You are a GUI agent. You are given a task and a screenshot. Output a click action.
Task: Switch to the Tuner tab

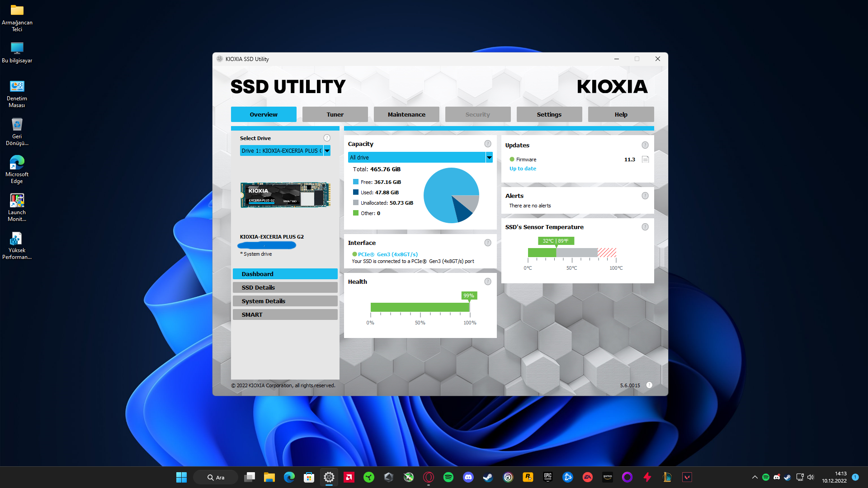click(x=335, y=114)
